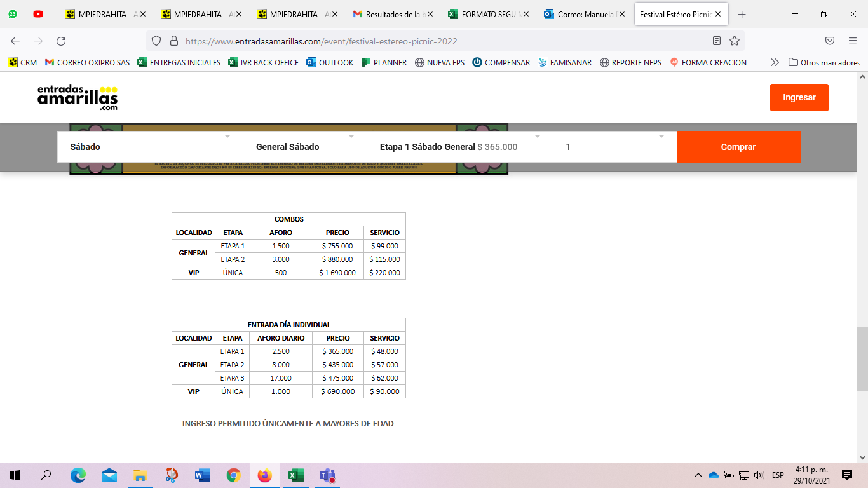
Task: Open the NUEVA EPS bookmark
Action: pyautogui.click(x=440, y=62)
